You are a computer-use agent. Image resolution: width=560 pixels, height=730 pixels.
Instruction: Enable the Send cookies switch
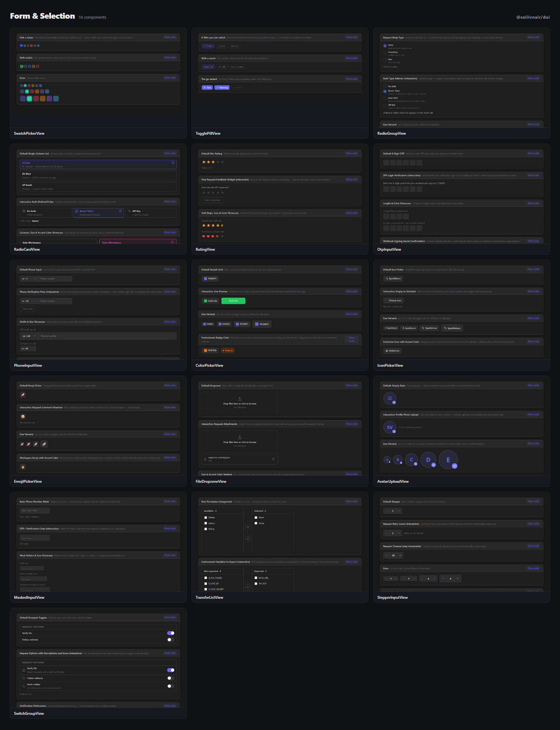171,686
